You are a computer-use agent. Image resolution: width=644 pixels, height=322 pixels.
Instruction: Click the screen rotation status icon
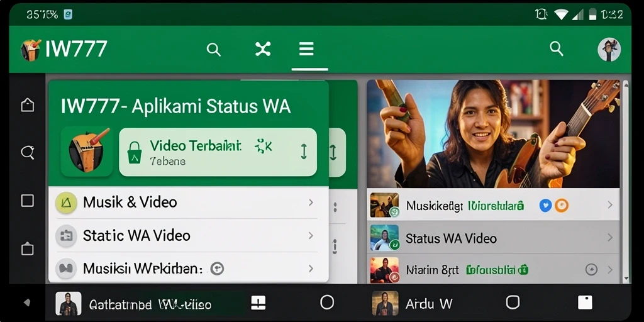coord(541,14)
